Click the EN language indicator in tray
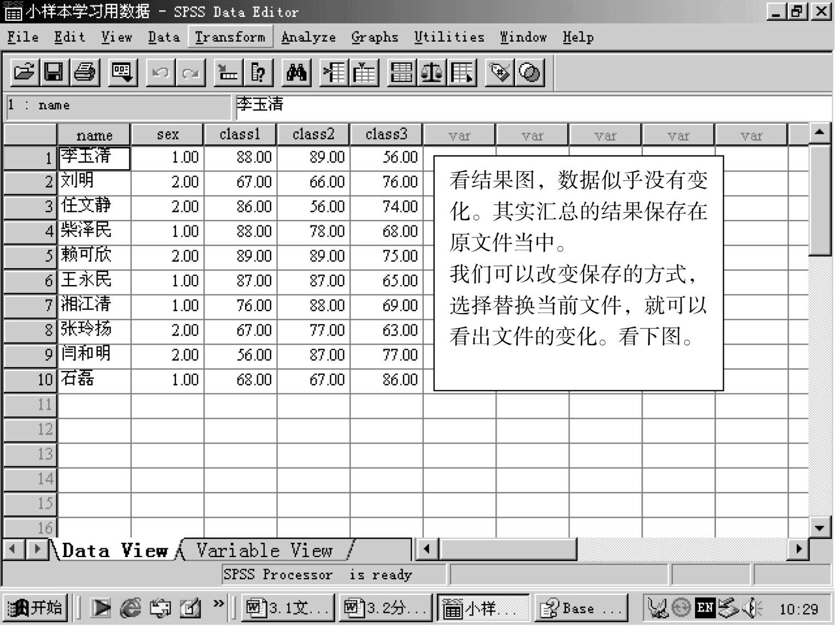 click(705, 607)
